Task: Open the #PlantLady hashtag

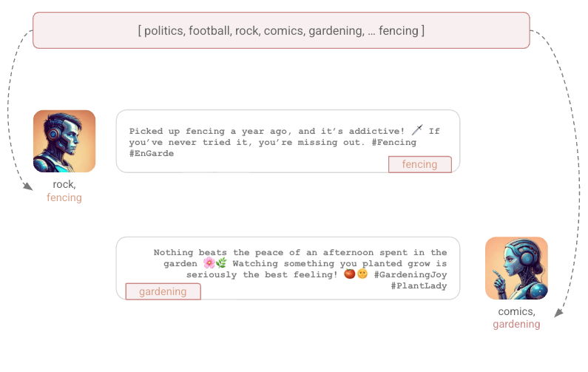Action: click(419, 286)
